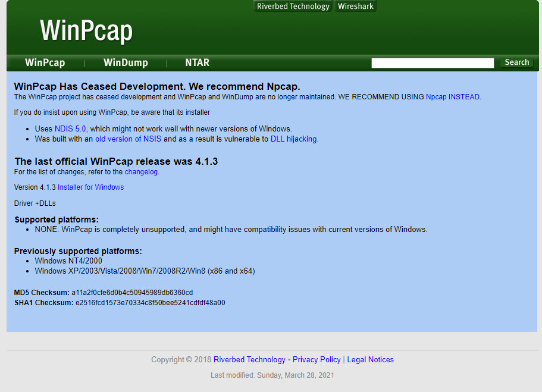This screenshot has width=542, height=392.
Task: Open the NDIS 5.0 link
Action: click(70, 128)
